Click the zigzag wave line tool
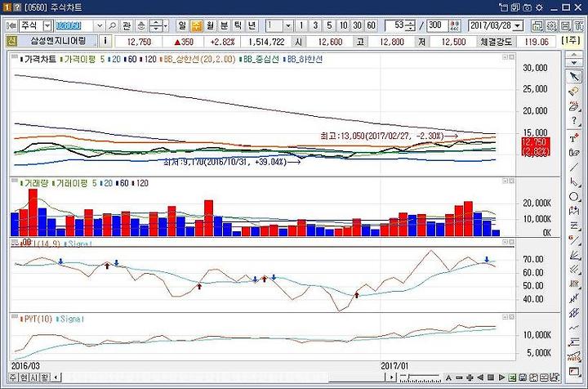The width and height of the screenshot is (588, 389). [x=574, y=328]
